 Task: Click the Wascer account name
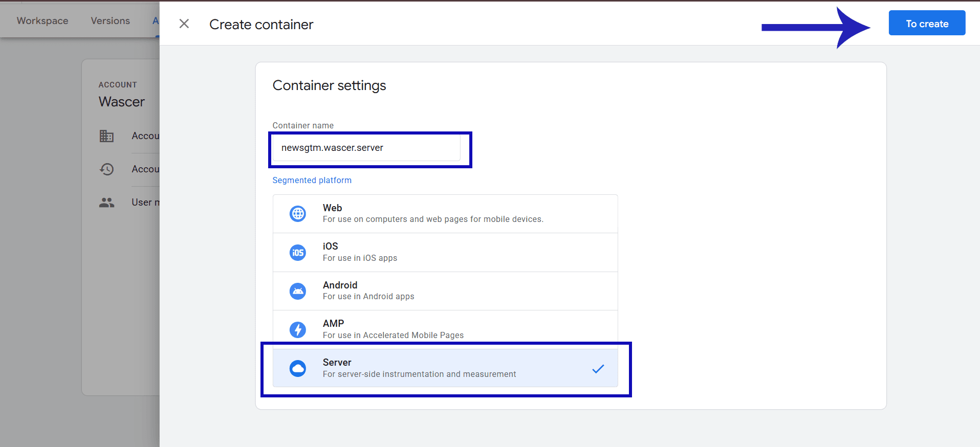122,102
